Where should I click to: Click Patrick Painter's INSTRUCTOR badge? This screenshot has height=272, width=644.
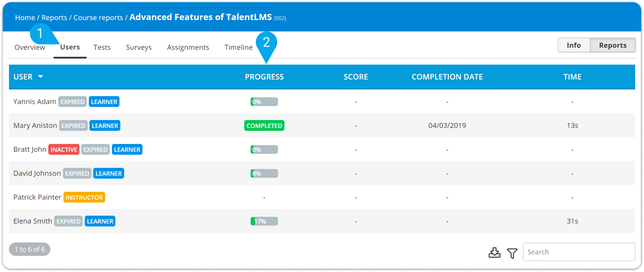(x=84, y=197)
